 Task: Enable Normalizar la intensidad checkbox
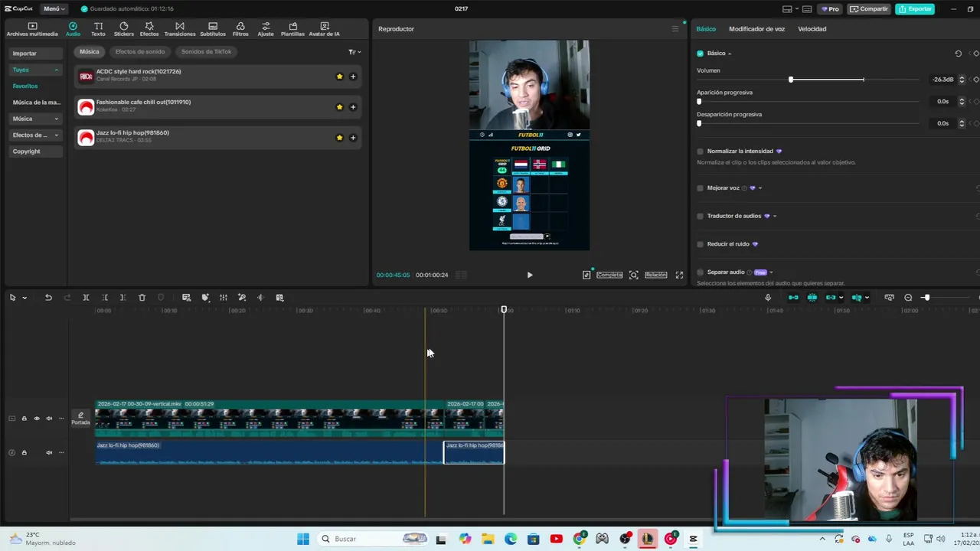[700, 152]
